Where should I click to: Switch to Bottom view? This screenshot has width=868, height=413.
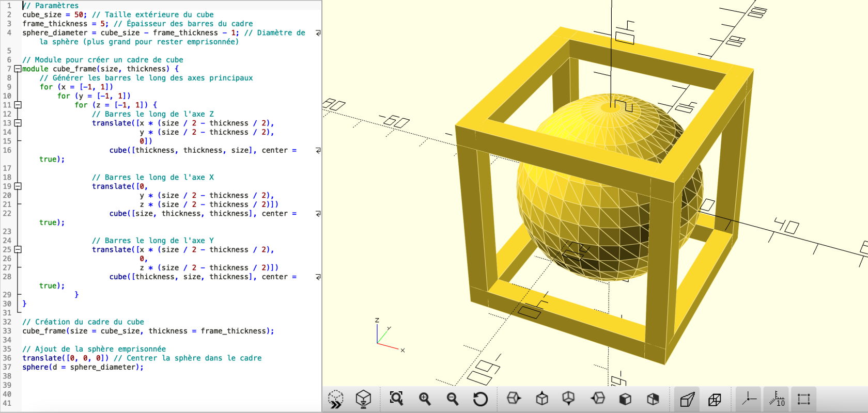(569, 399)
